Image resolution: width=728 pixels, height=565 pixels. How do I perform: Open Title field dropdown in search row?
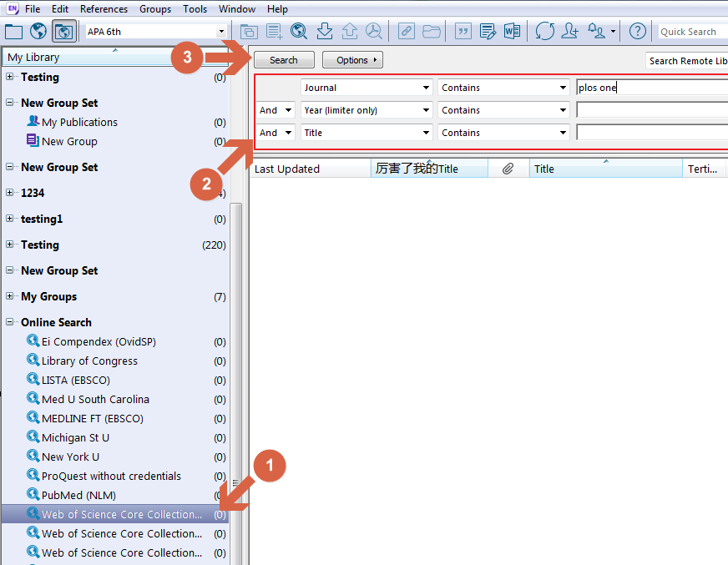pyautogui.click(x=367, y=133)
